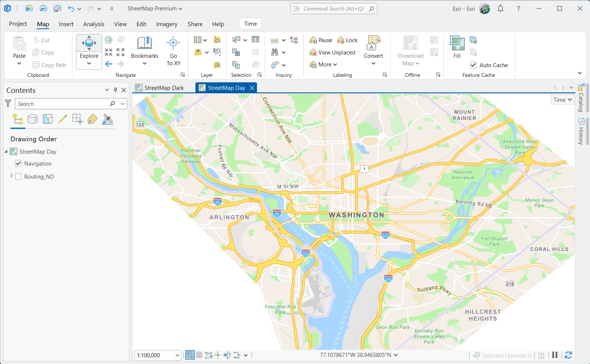Open the map scale dropdown 1:100,000

(177, 355)
